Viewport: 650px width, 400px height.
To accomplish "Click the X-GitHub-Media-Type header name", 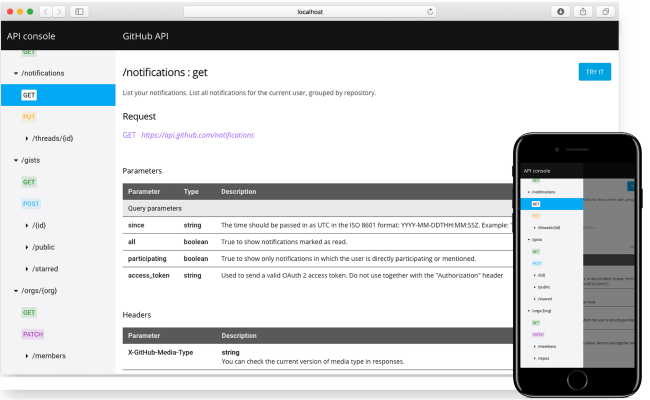I will pyautogui.click(x=160, y=352).
